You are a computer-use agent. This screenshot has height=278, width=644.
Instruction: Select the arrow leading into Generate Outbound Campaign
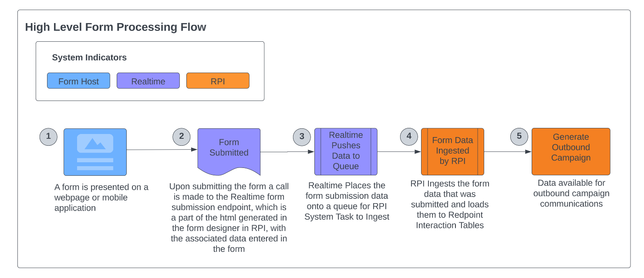click(x=507, y=152)
